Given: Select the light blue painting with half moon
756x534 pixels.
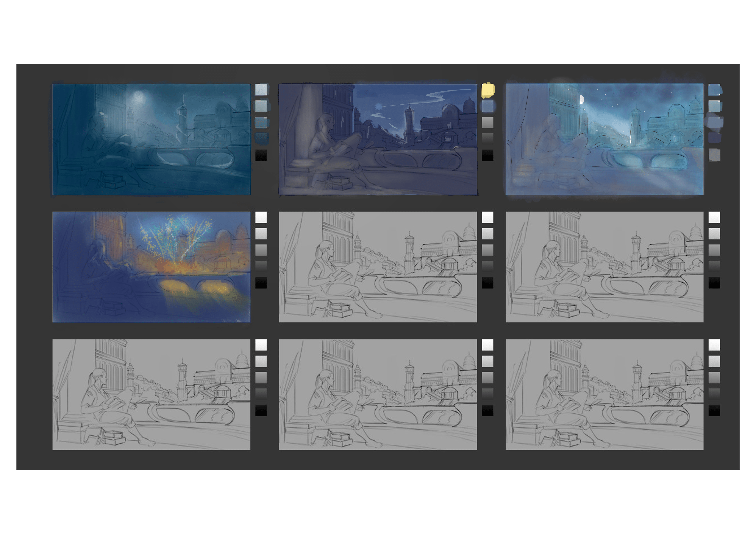Looking at the screenshot, I should tap(604, 139).
